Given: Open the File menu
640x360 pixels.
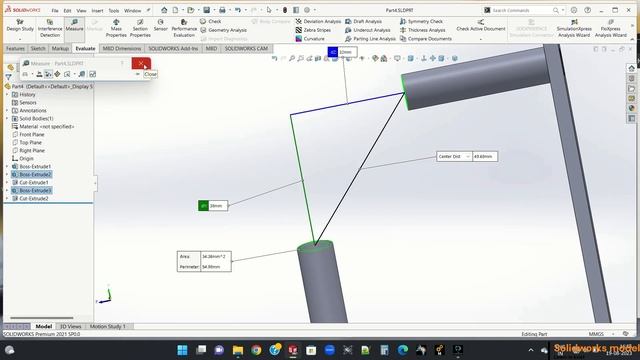Looking at the screenshot, I should pos(55,11).
